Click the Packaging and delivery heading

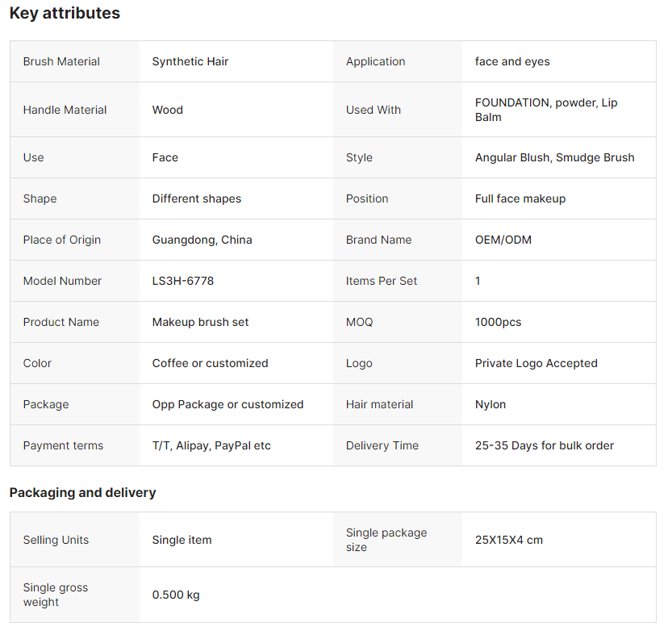(82, 492)
